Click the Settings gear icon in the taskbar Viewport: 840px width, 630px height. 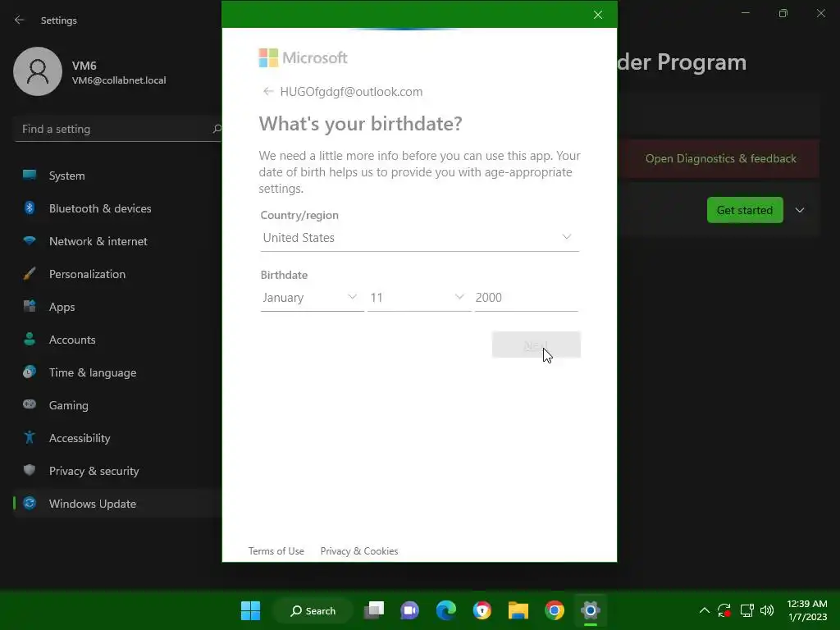(x=591, y=610)
